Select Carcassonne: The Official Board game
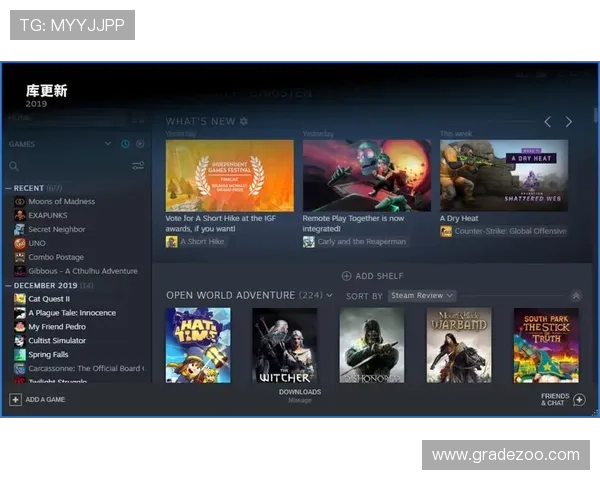 pos(86,369)
